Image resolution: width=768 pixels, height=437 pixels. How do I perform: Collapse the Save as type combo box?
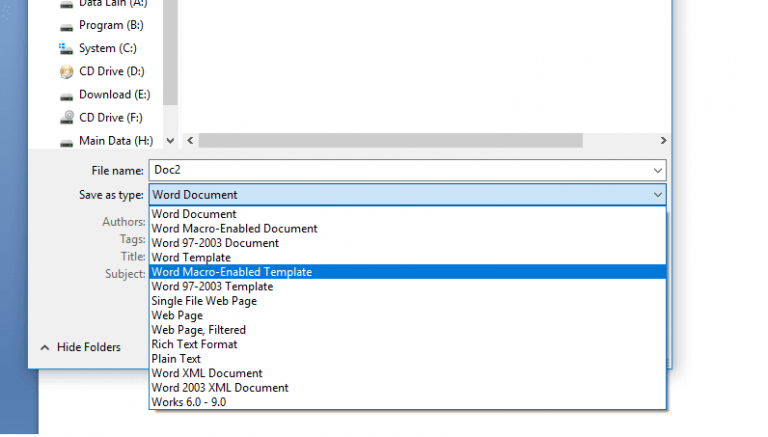(408, 195)
